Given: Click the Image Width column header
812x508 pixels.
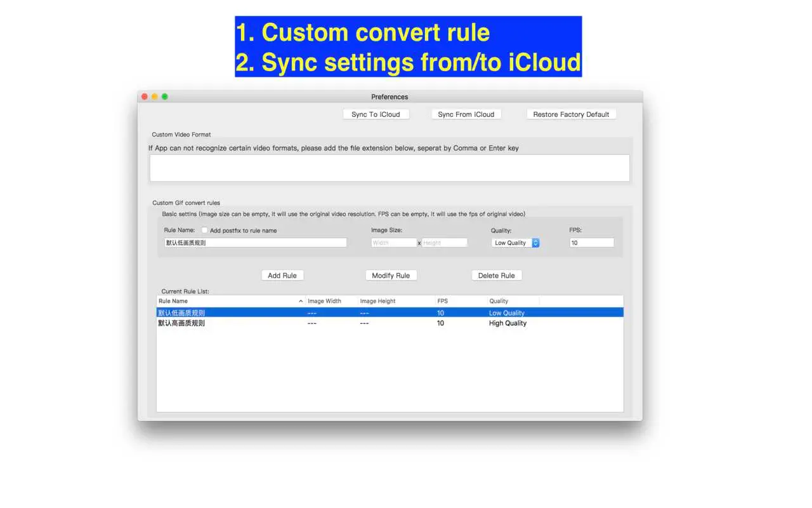Looking at the screenshot, I should point(331,301).
